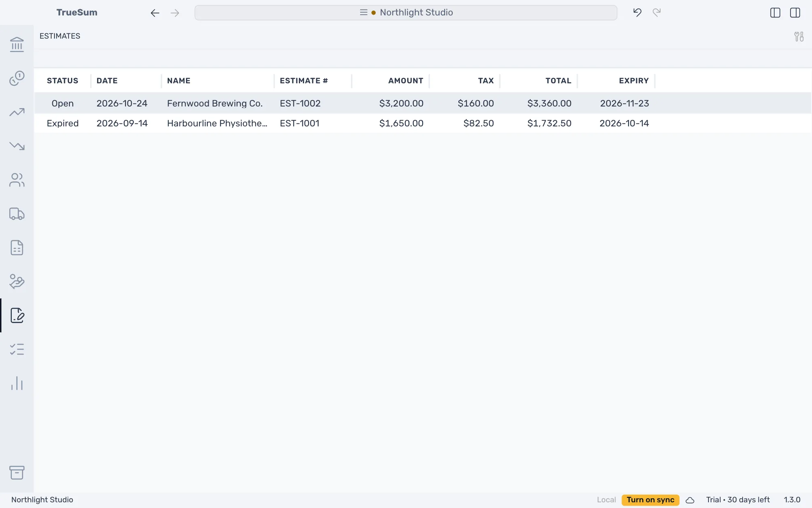Click the $3,360.00 total cell

[549, 103]
